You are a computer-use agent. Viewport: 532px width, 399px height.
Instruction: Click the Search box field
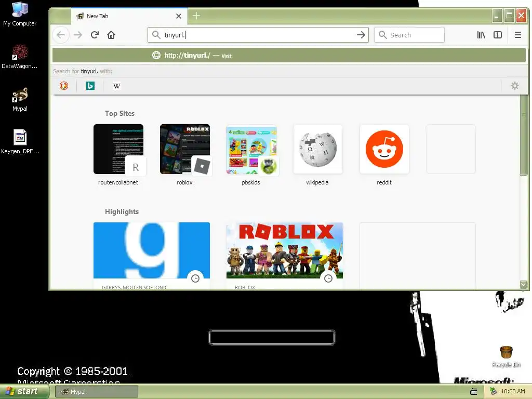point(409,35)
